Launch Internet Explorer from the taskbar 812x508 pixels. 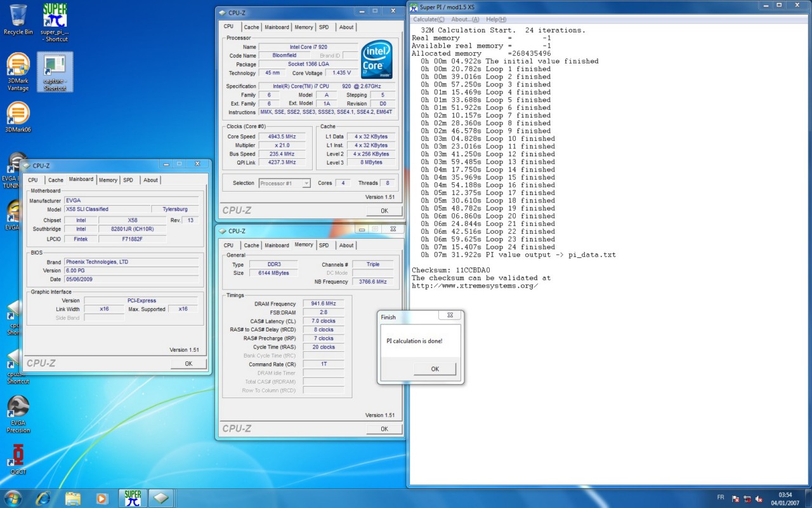(x=44, y=498)
